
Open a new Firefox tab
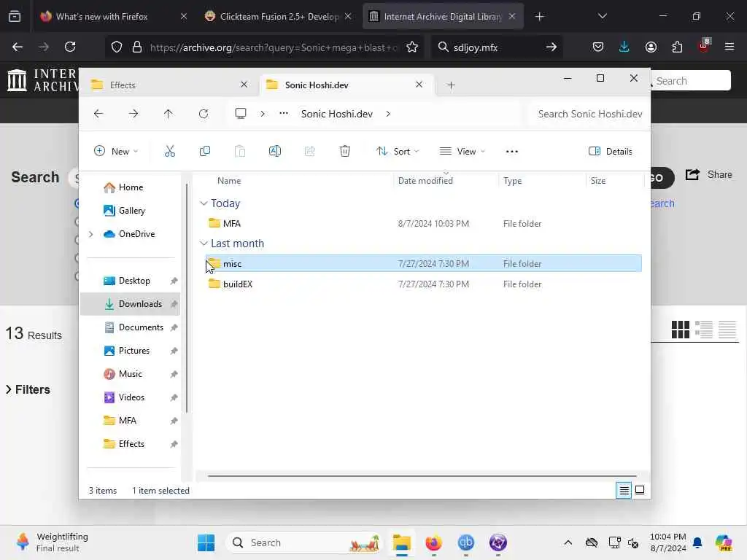coord(539,16)
